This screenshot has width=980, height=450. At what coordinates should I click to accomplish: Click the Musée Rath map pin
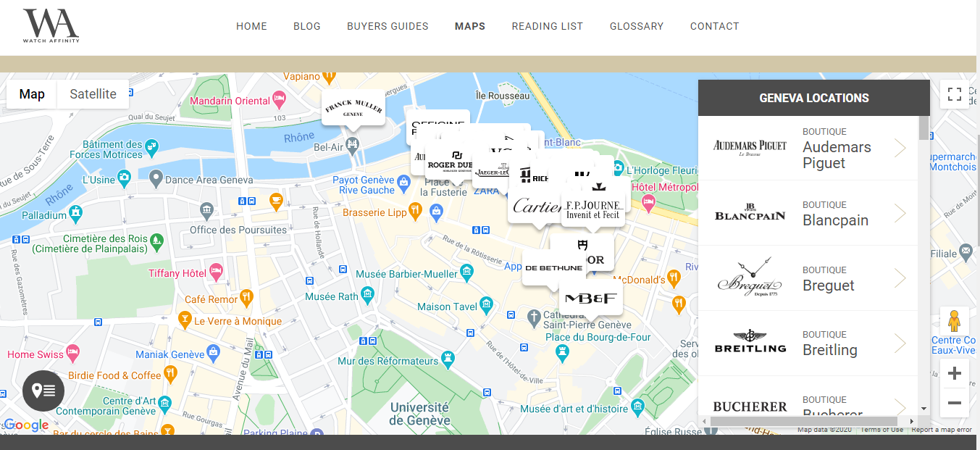pyautogui.click(x=368, y=296)
